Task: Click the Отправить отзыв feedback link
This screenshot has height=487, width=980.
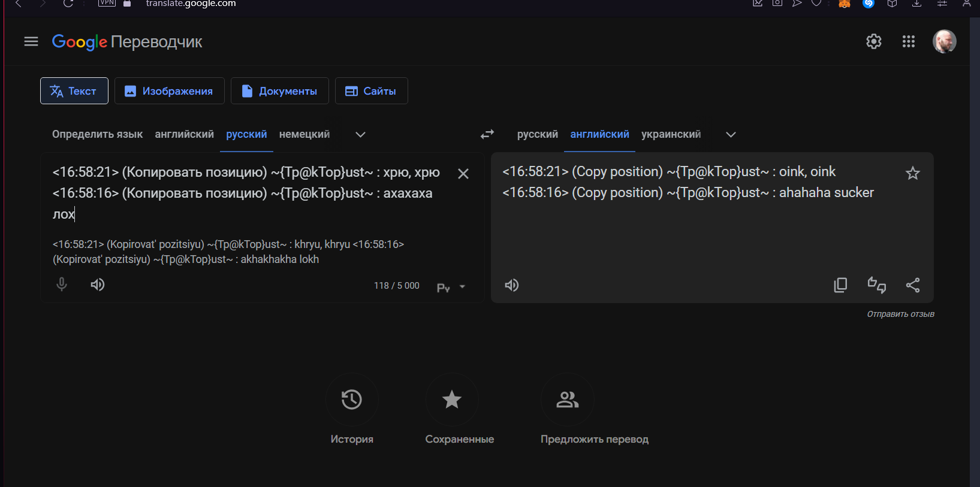Action: click(900, 314)
